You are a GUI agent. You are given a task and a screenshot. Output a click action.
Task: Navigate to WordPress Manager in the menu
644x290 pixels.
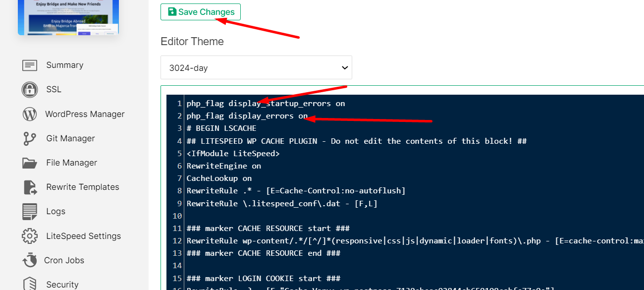(85, 114)
